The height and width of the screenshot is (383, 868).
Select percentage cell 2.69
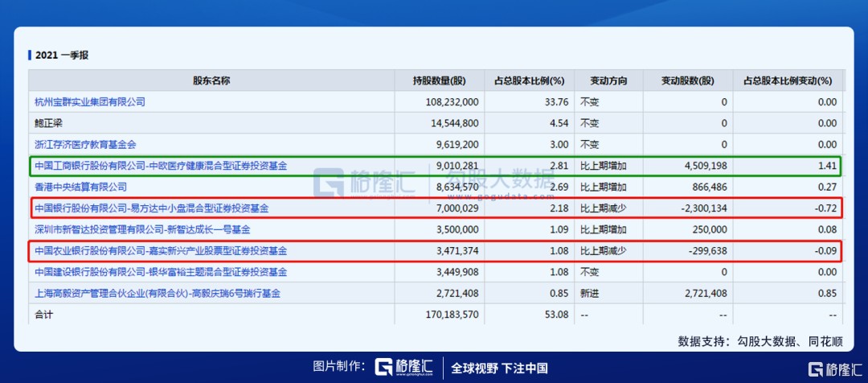tap(560, 187)
